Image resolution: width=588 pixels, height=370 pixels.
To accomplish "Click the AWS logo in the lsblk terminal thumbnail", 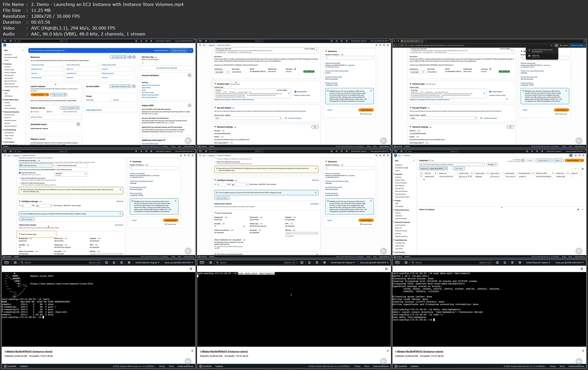I will (6, 263).
